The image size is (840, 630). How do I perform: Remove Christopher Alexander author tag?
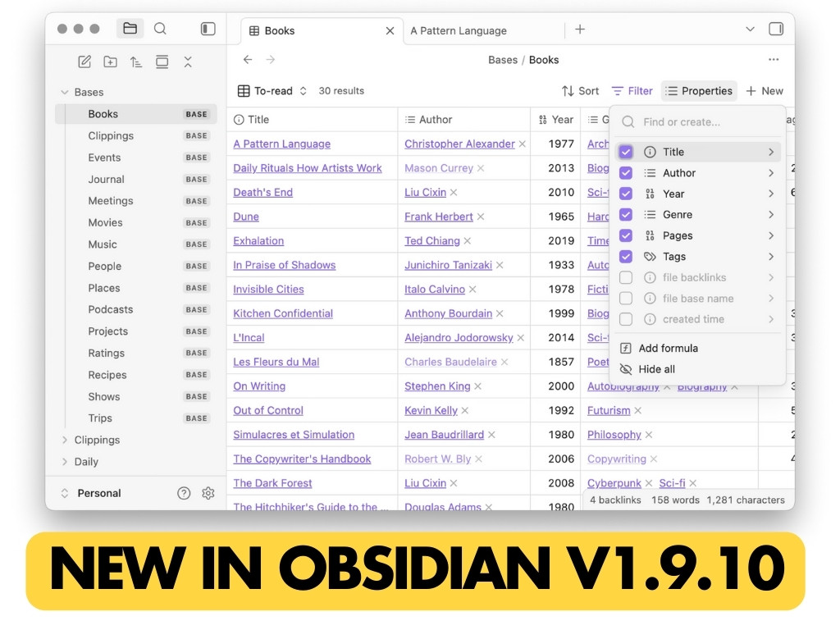523,144
